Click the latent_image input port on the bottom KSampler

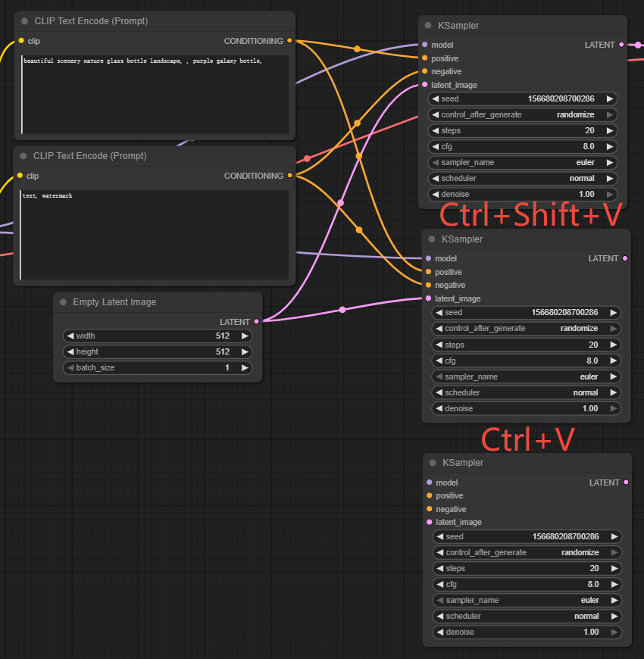pos(430,522)
